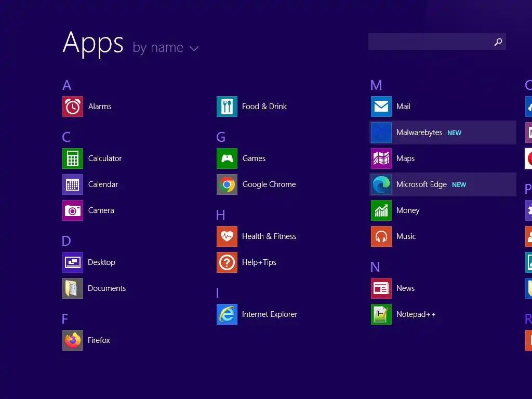Open the Desktop tile icon
This screenshot has width=532, height=399.
(x=73, y=262)
